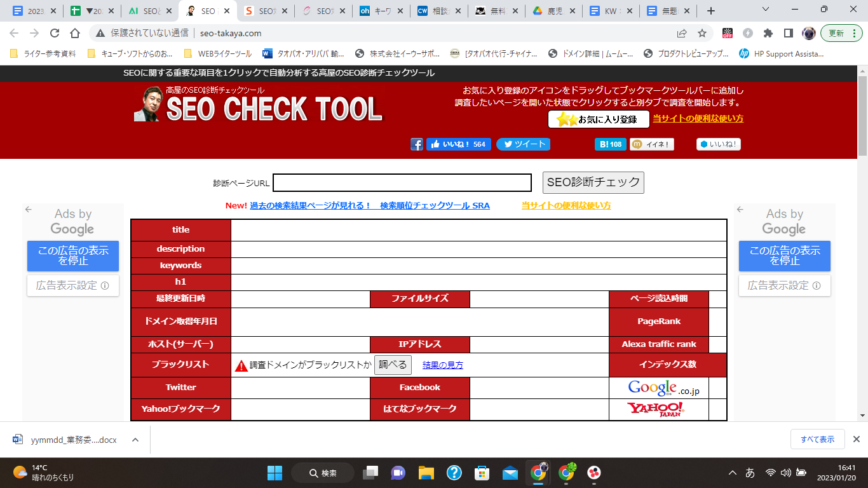
Task: Click left この広告の表示を停止 button
Action: (x=73, y=256)
